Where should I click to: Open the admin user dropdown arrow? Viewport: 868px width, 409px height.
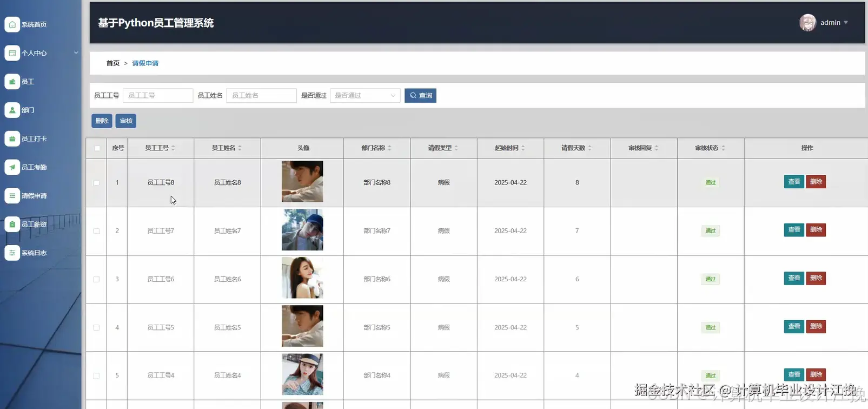pyautogui.click(x=846, y=23)
